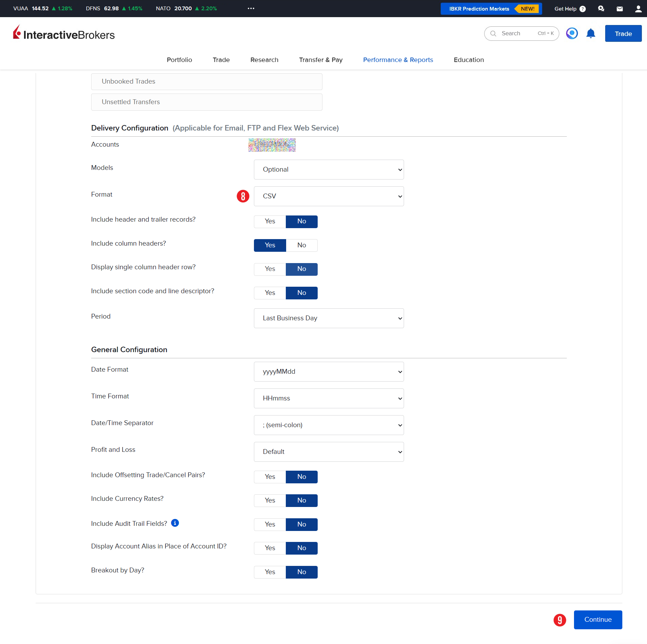Select No for include column headers
The width and height of the screenshot is (647, 644).
302,245
